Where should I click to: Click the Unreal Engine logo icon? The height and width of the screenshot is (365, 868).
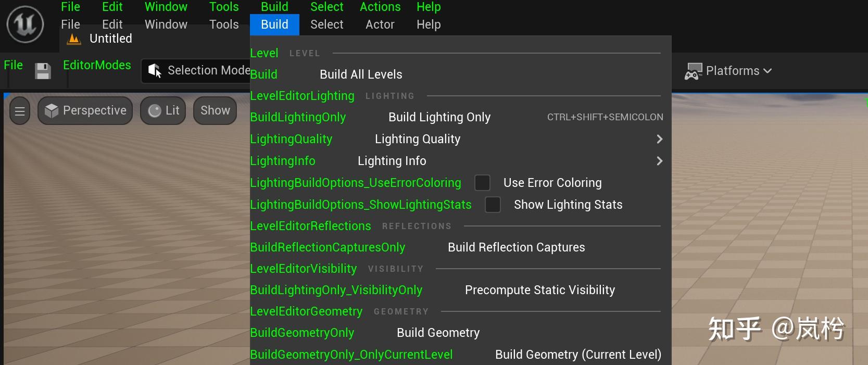click(24, 24)
